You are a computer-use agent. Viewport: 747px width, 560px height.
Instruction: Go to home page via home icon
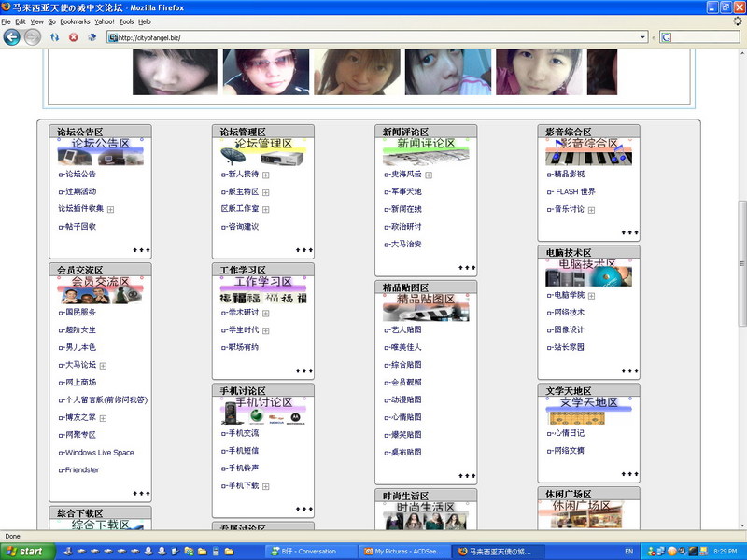click(x=92, y=37)
